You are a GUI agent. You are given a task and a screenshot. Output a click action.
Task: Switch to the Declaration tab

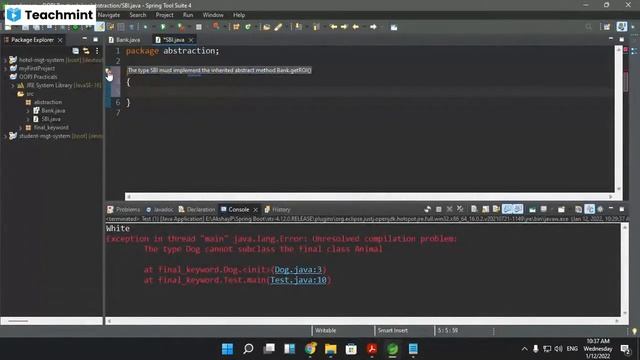coord(197,209)
